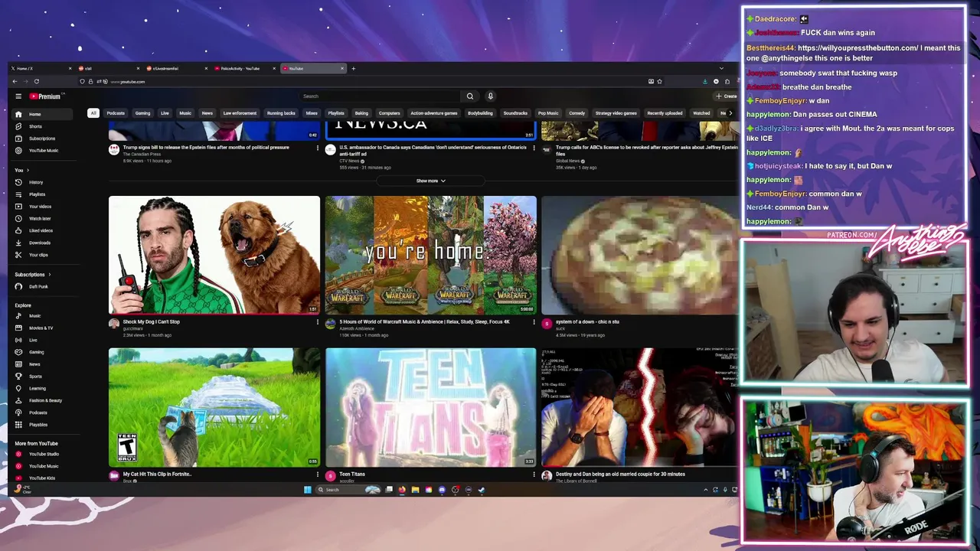Image resolution: width=980 pixels, height=551 pixels.
Task: Switch to PoliceActivity - YouTube tab
Action: [x=245, y=69]
